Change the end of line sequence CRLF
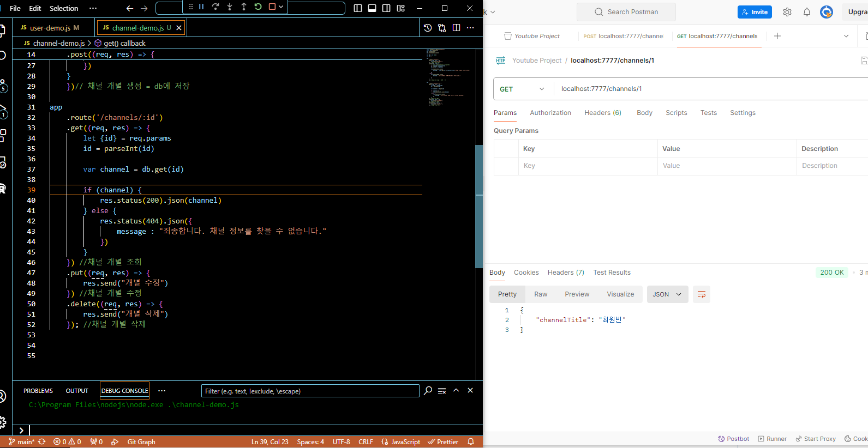 coord(366,442)
